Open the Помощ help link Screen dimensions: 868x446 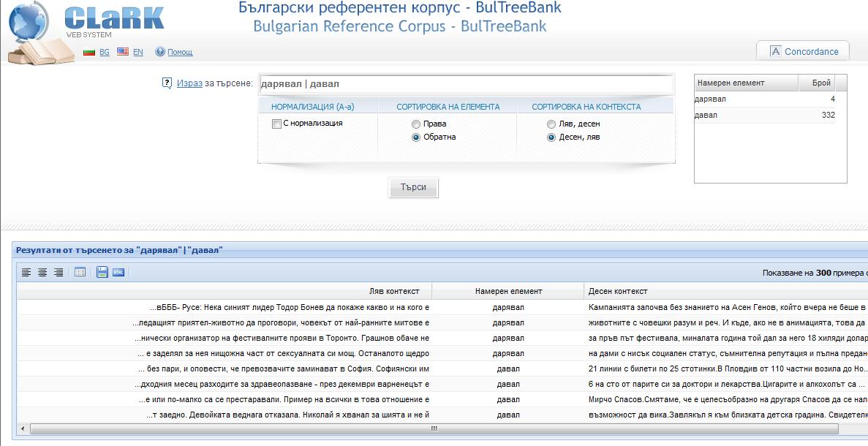(x=180, y=52)
